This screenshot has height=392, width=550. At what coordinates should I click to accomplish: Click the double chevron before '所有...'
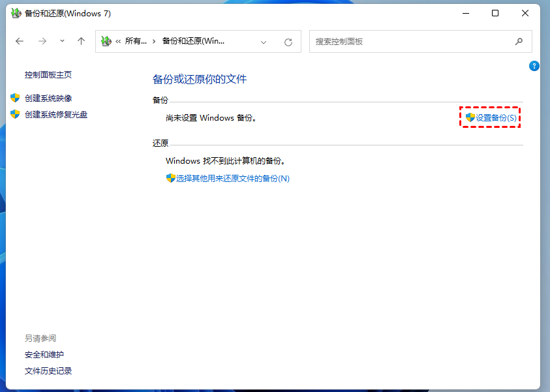click(x=118, y=41)
